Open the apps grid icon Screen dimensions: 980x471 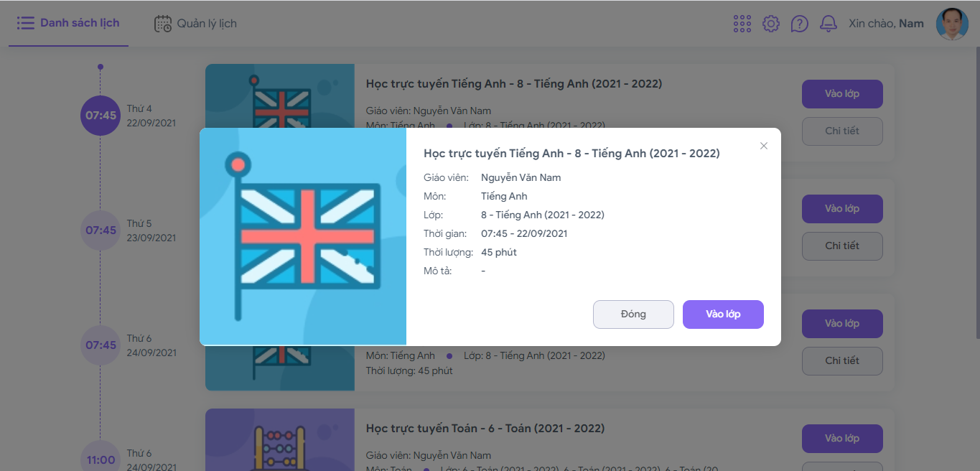742,24
